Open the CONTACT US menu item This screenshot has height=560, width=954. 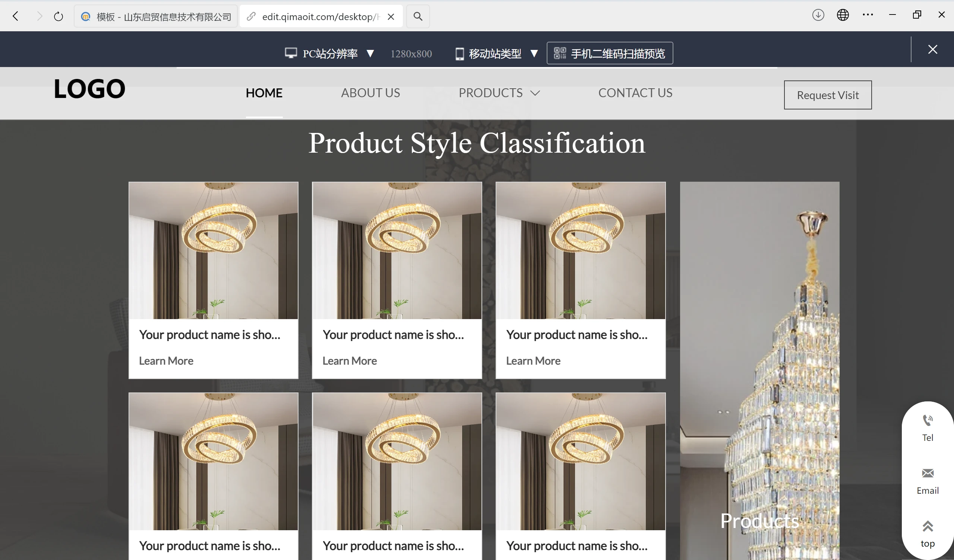tap(635, 93)
